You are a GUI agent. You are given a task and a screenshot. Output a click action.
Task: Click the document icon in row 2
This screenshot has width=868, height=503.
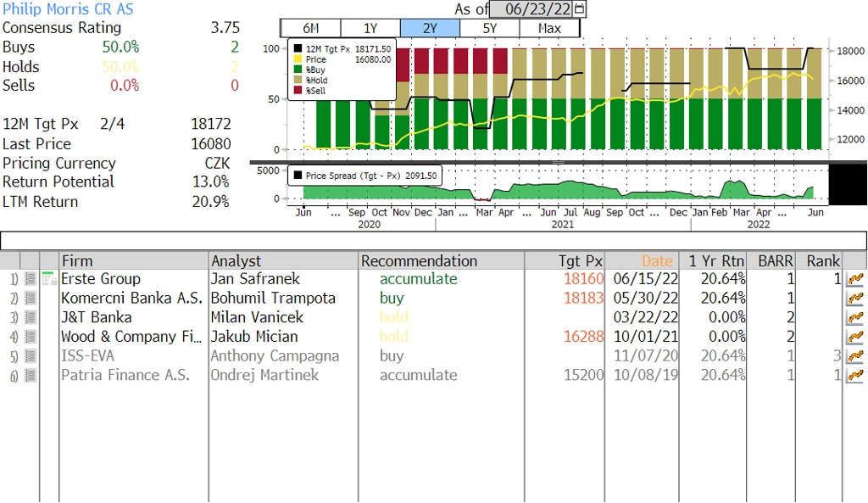tap(31, 298)
